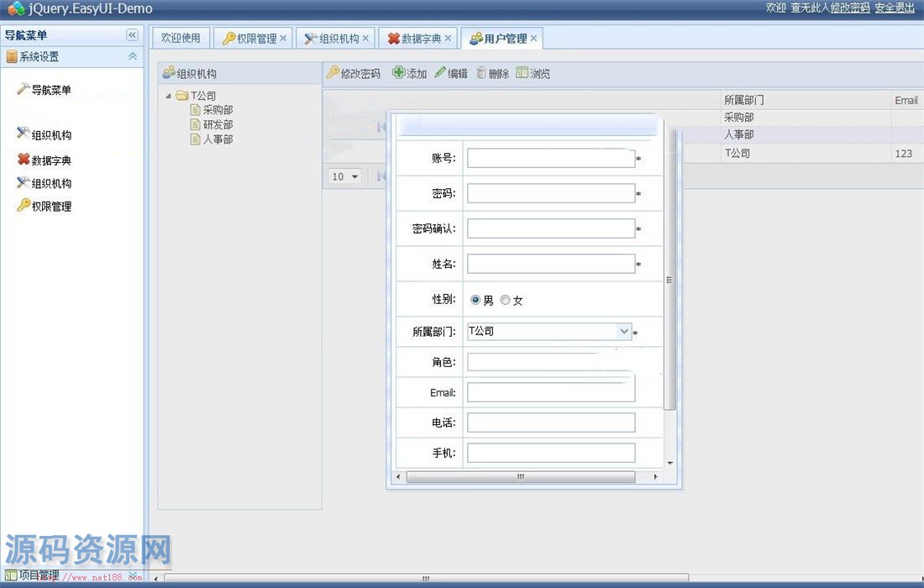Click the 编辑 (Edit) pencil icon
Image resolution: width=924 pixels, height=588 pixels.
pos(440,73)
